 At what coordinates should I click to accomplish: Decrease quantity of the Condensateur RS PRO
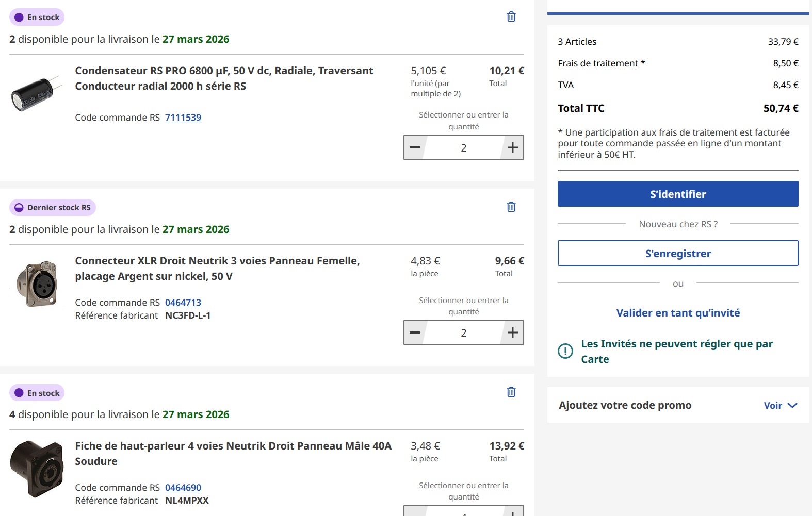[415, 148]
